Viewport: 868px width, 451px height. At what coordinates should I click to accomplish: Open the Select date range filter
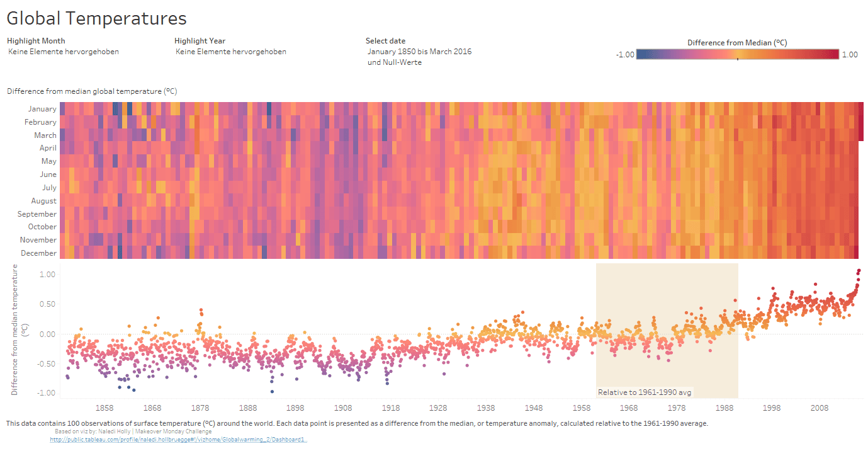click(419, 57)
